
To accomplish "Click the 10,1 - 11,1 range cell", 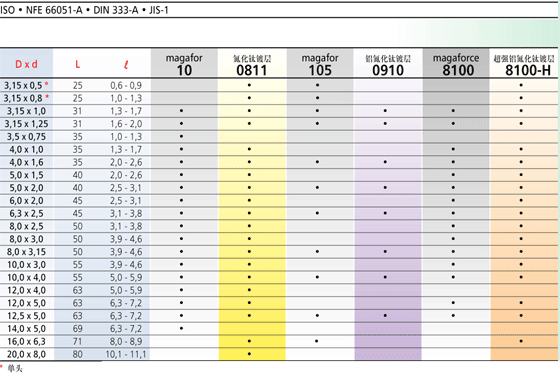I will pyautogui.click(x=126, y=354).
